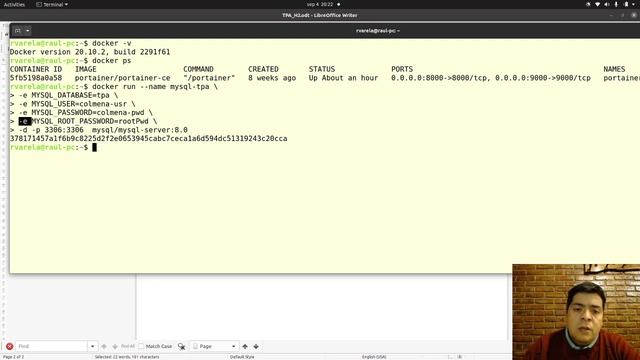The height and width of the screenshot is (360, 640).
Task: Open the Find and Replace dialog icon
Action: (x=182, y=346)
